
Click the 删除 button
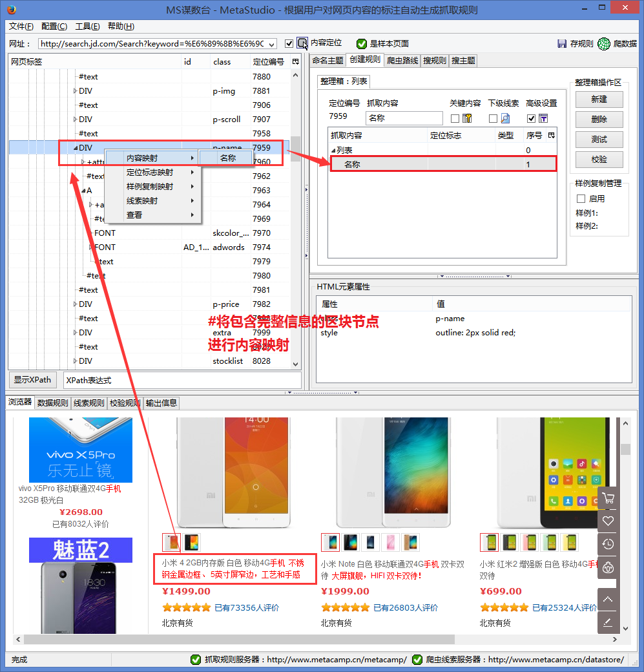point(599,120)
